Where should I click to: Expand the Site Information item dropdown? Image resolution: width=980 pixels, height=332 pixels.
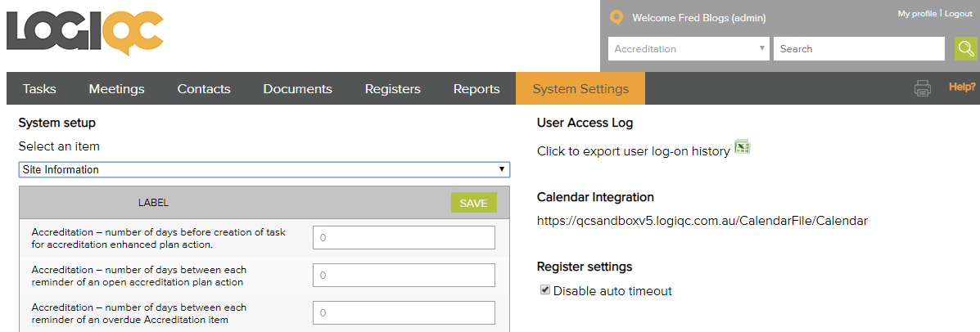pyautogui.click(x=264, y=170)
